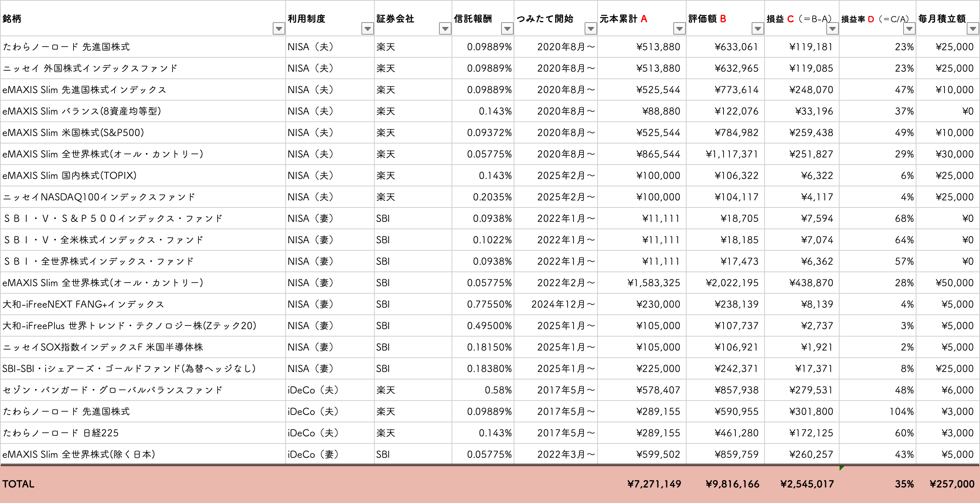
Task: Select the ¥301,800 profit cell
Action: coord(802,411)
